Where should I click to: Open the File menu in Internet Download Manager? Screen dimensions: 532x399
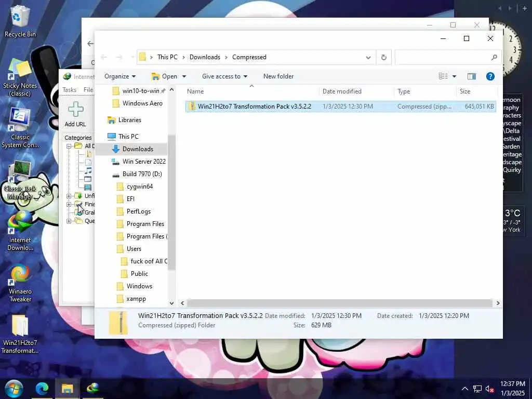click(x=88, y=89)
